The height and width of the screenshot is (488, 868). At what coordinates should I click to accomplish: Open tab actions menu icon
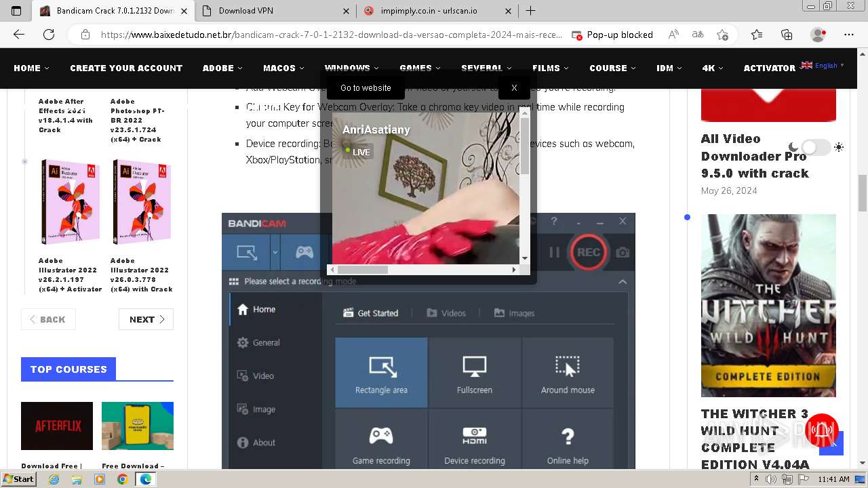pos(16,11)
